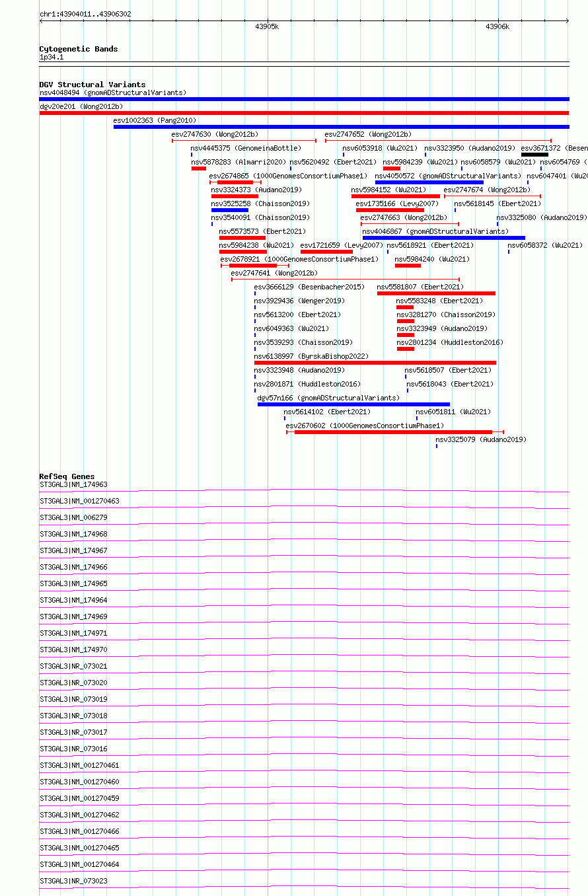588x896 pixels.
Task: Open nsv6053918 (Wu2021) variant label
Action: 381,148
